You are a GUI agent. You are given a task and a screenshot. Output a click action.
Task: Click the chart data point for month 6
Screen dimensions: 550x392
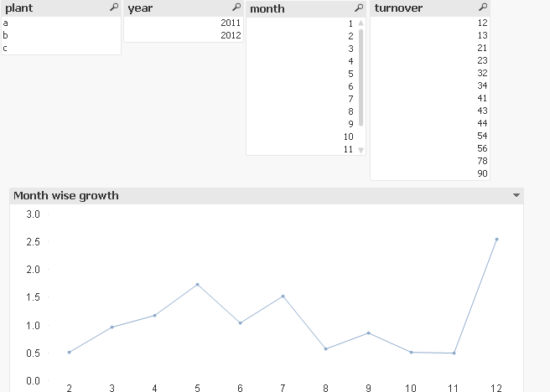click(241, 323)
